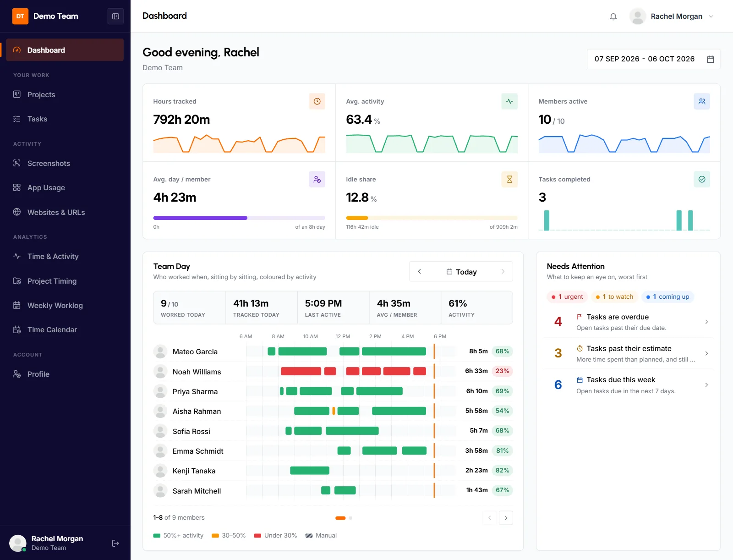Open the Rachel Morgan account dropdown chevron
The image size is (733, 560).
tap(711, 16)
